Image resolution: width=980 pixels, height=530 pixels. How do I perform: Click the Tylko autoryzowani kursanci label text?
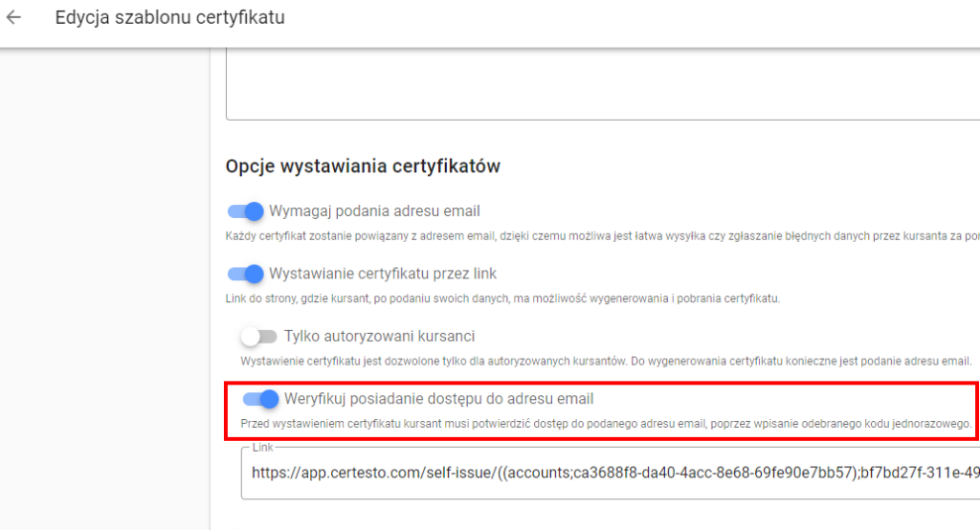(x=379, y=336)
